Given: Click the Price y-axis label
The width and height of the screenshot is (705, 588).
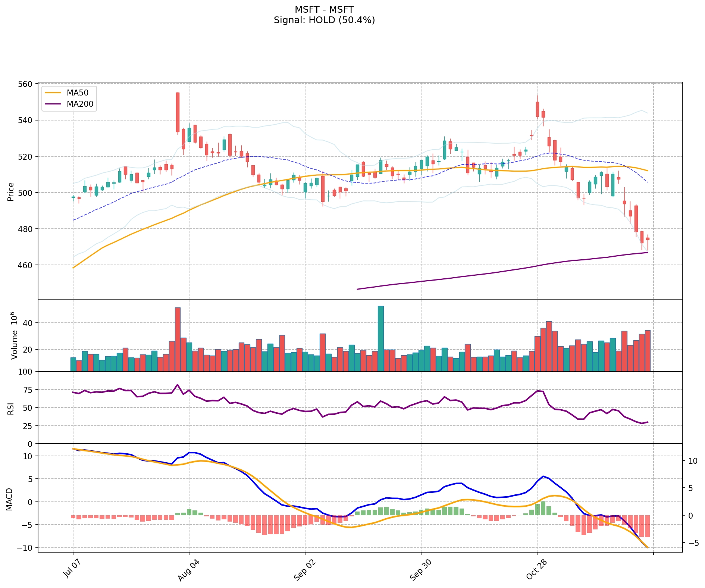Looking at the screenshot, I should [x=11, y=191].
